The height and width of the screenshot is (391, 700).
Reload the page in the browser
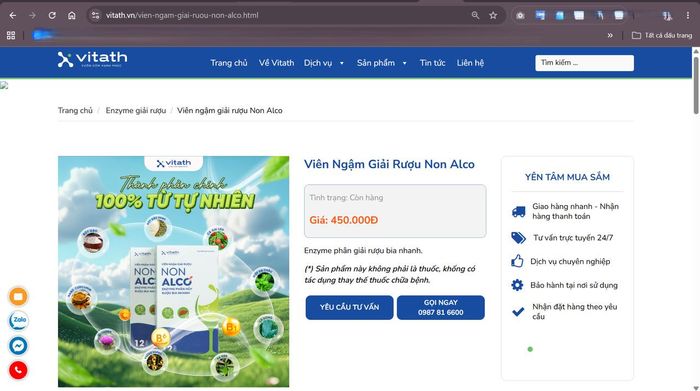coord(52,15)
